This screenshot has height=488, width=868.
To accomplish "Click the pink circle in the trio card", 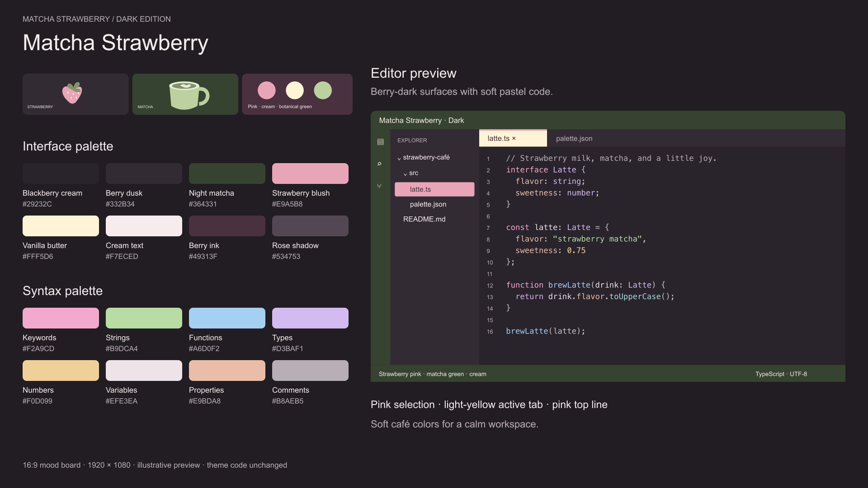I will [x=267, y=90].
